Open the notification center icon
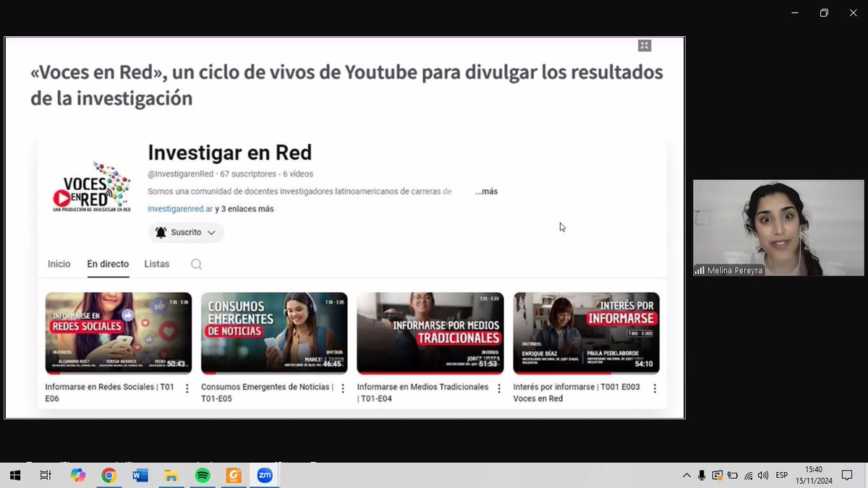 point(847,475)
